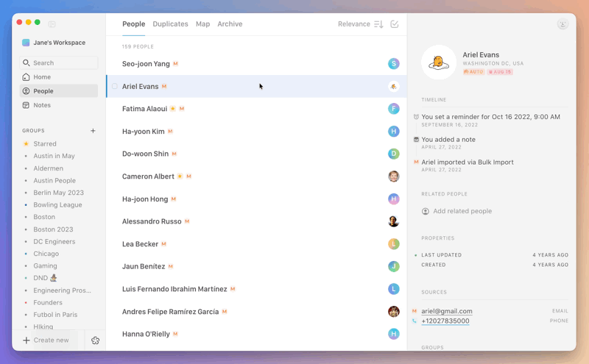This screenshot has width=589, height=364.
Task: Click the sort order icon beside Relevance
Action: [x=378, y=24]
